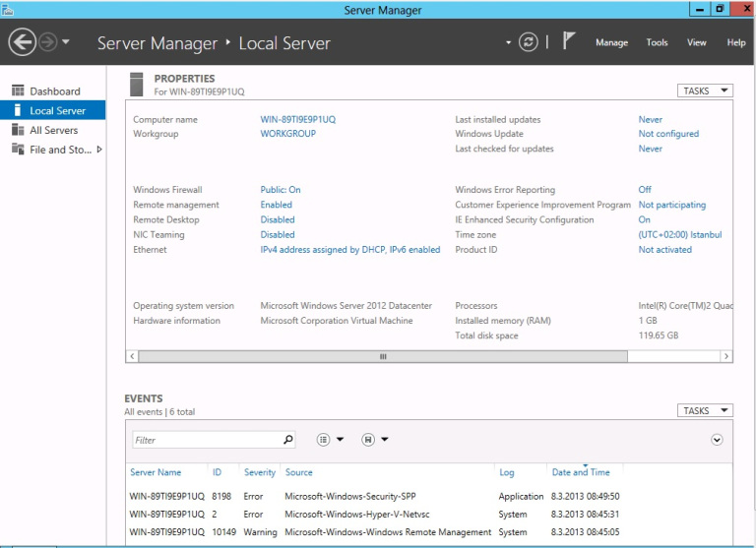
Task: Expand the events filter chevron
Action: 717,440
